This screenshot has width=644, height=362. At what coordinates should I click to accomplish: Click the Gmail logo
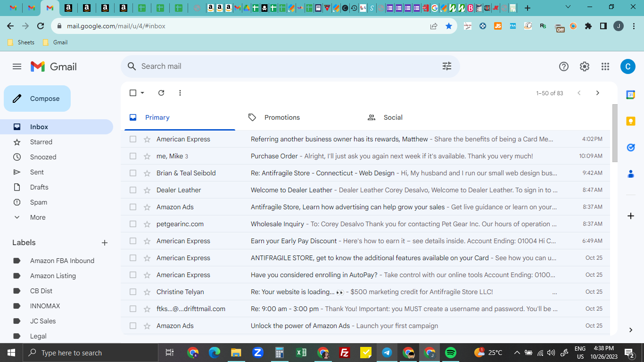coord(53,66)
